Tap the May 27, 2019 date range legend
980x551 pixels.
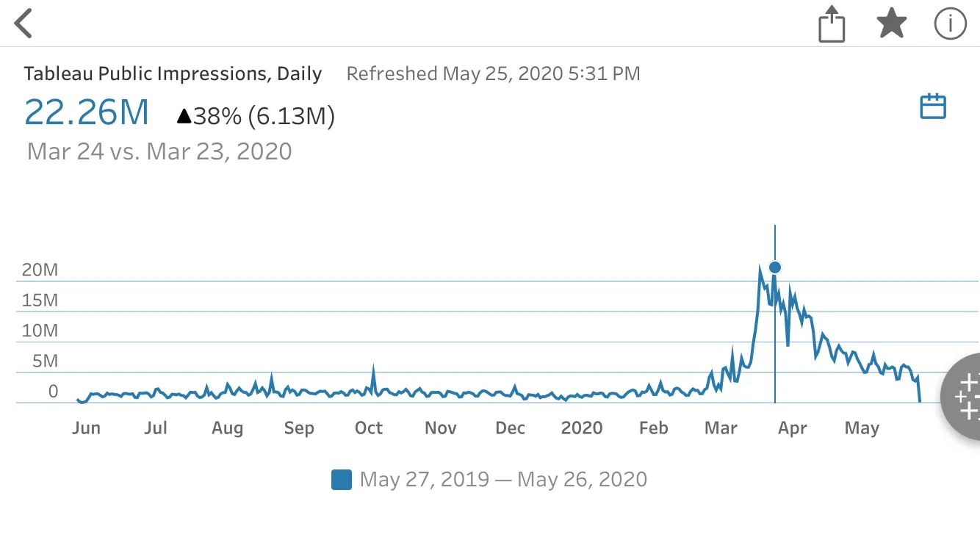pyautogui.click(x=503, y=480)
